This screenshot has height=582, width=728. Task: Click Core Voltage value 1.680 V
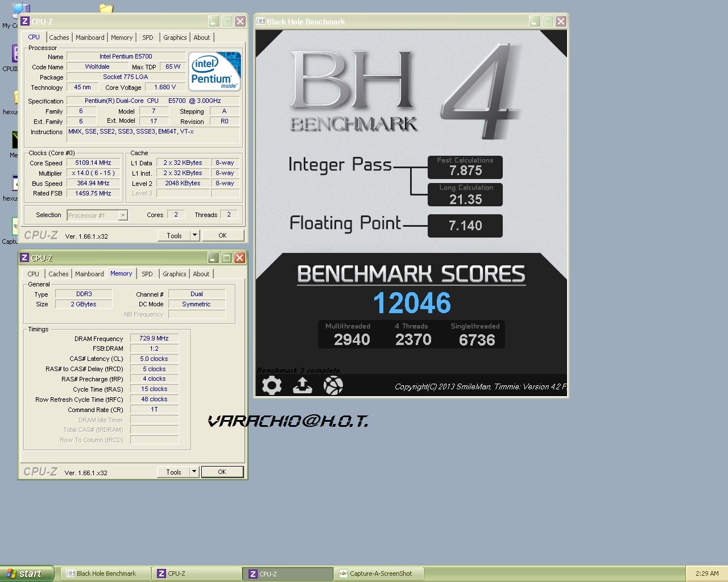[165, 87]
